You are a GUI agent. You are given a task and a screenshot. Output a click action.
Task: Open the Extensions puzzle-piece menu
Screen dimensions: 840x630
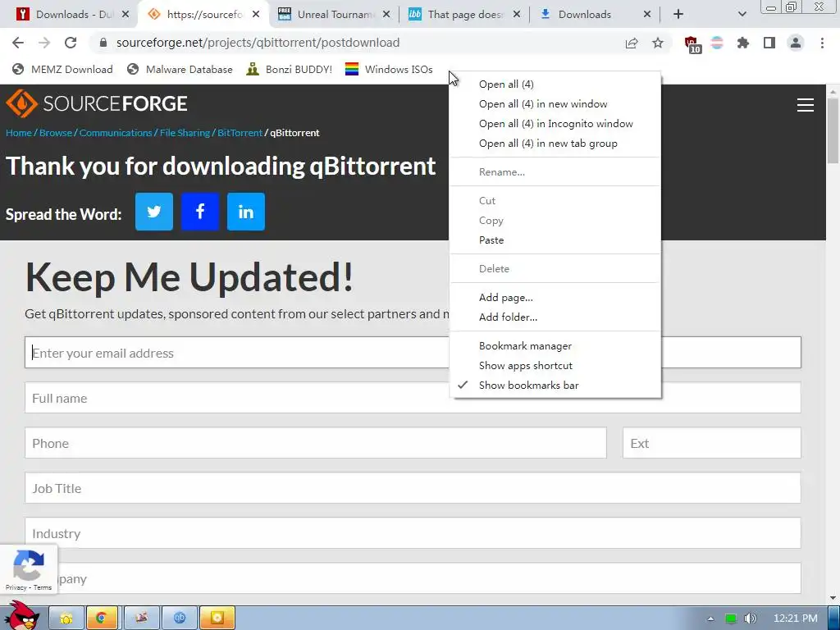click(x=743, y=43)
